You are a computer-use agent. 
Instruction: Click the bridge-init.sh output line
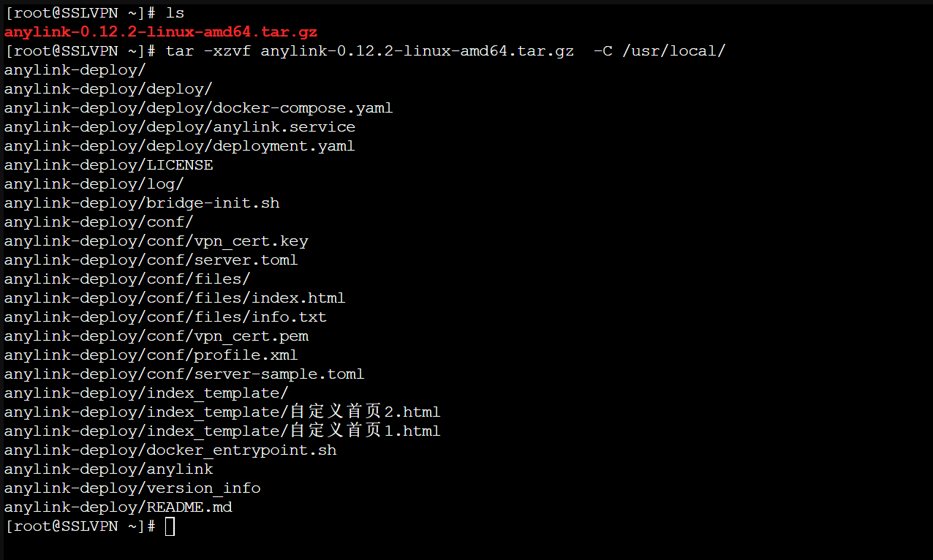(142, 203)
